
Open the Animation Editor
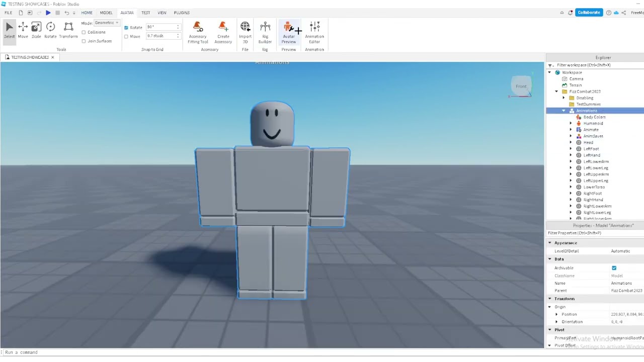point(314,33)
